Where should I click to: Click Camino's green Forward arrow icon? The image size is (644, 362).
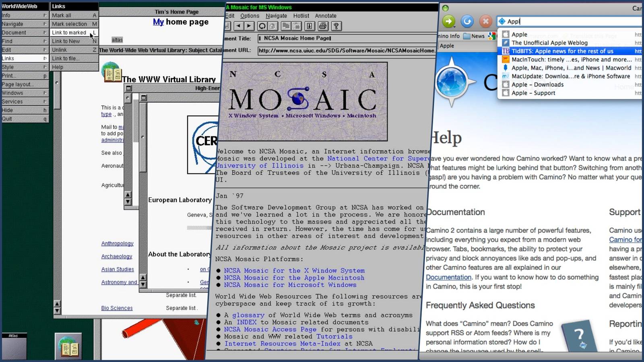pyautogui.click(x=448, y=21)
